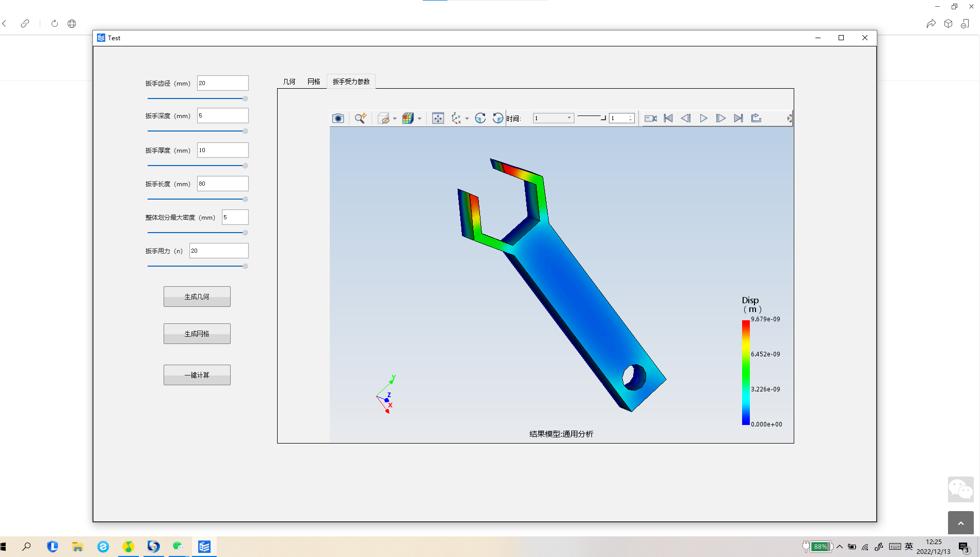Click the slider handle under 整体划分最大密度
980x557 pixels.
pos(245,233)
